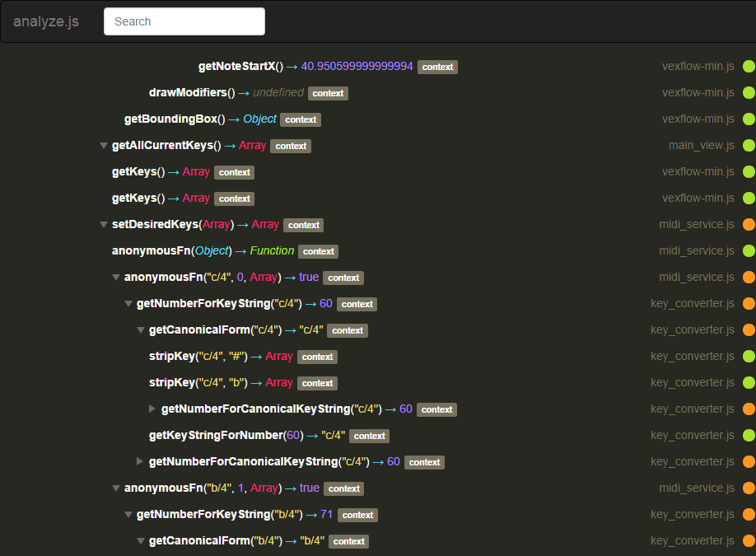The image size is (756, 556).
Task: Collapse the getAllCurrentKeys() tree node
Action: [103, 146]
